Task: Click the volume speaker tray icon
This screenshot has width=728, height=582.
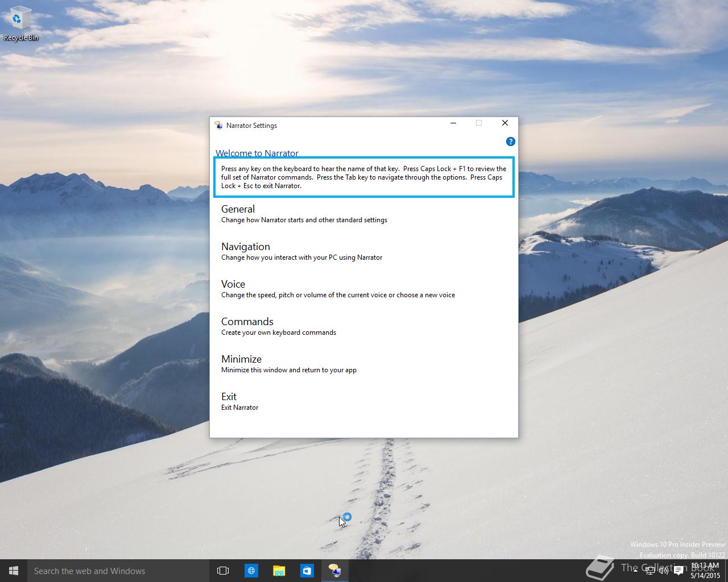Action: coord(664,571)
